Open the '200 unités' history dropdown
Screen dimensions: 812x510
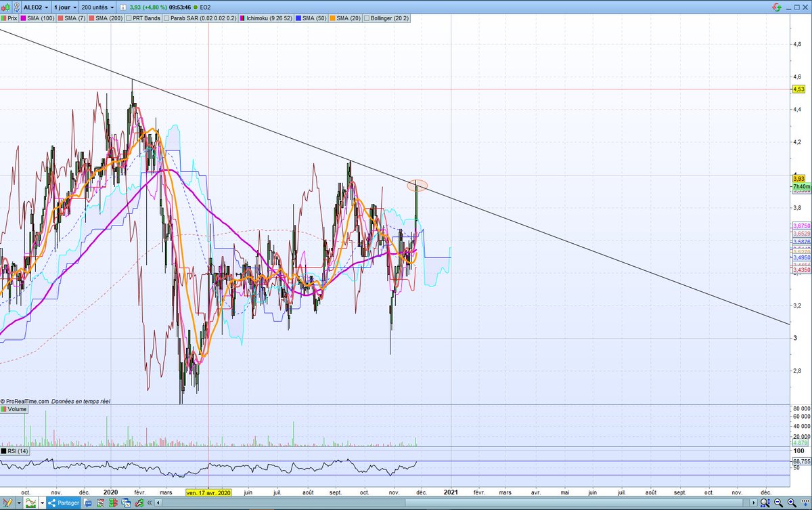(97, 7)
